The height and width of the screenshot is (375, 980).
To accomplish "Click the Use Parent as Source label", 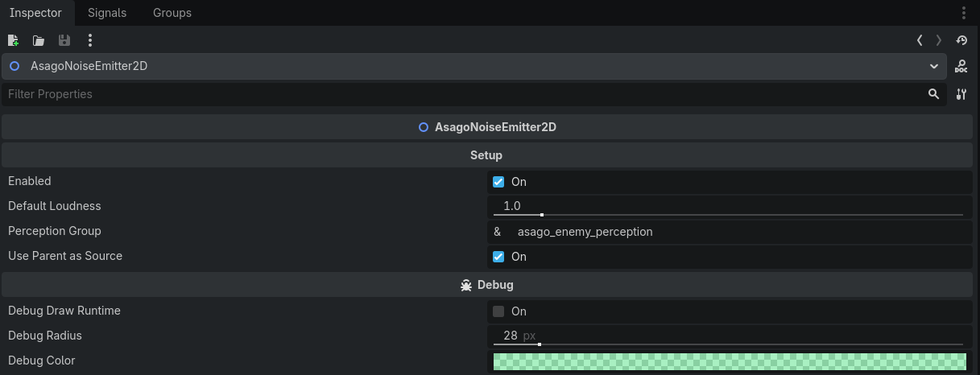I will tap(65, 256).
